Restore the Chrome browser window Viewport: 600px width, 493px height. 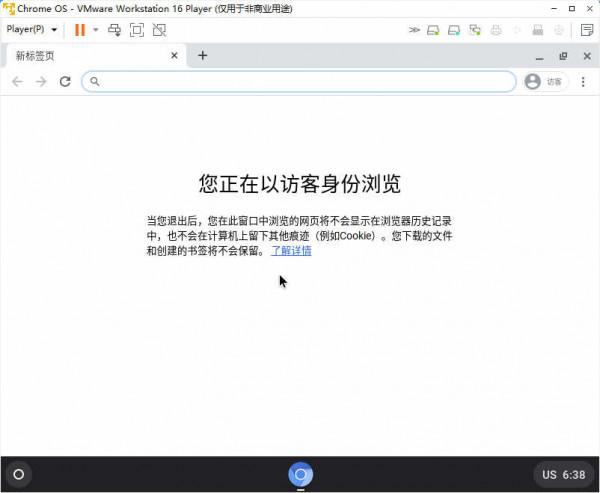[x=563, y=56]
